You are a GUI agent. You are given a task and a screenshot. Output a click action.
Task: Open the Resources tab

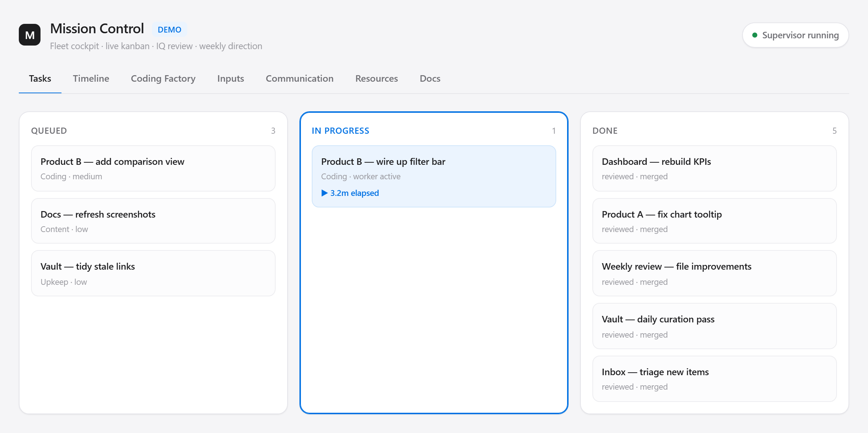coord(376,78)
